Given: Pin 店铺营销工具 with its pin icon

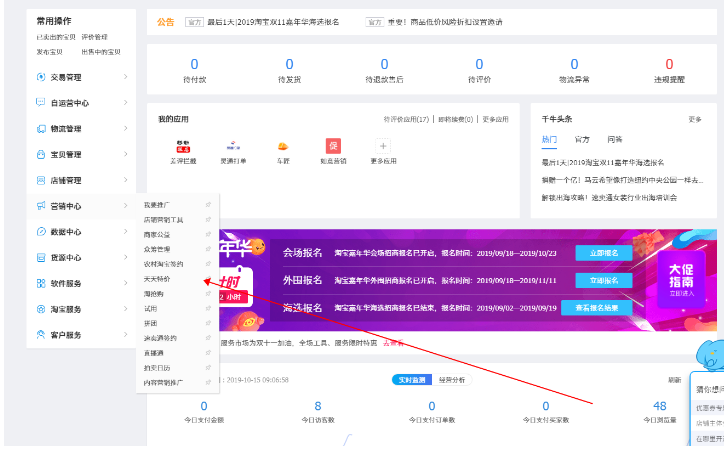Looking at the screenshot, I should (x=208, y=219).
